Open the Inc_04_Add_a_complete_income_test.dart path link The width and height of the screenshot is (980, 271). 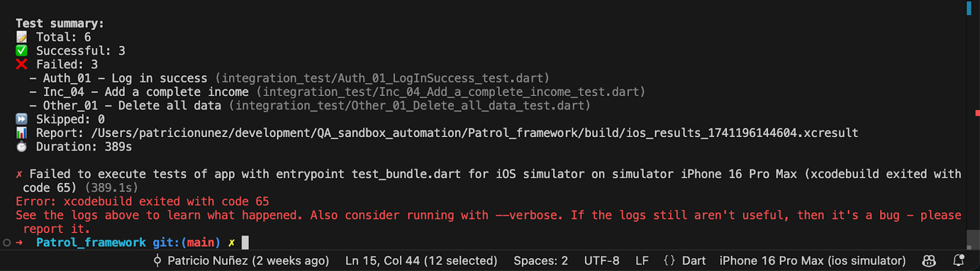tap(451, 92)
